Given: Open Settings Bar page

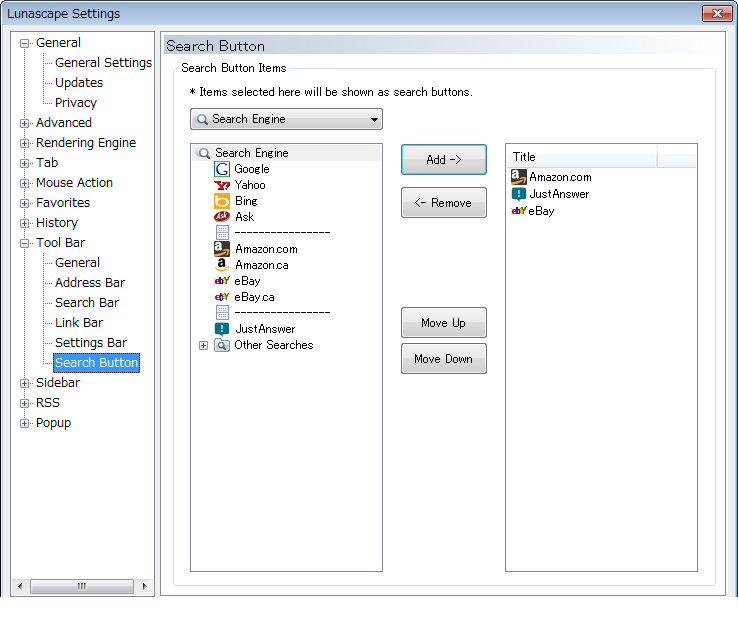Looking at the screenshot, I should (91, 343).
